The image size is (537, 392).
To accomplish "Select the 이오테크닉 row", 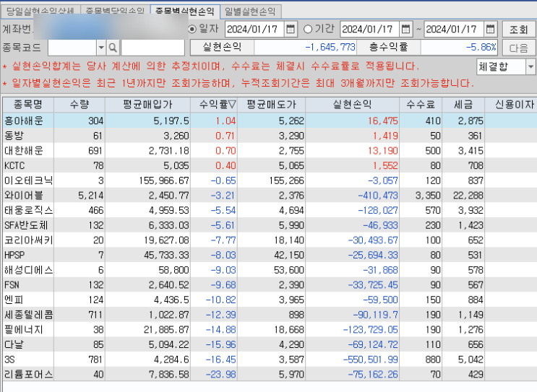I will click(x=270, y=180).
